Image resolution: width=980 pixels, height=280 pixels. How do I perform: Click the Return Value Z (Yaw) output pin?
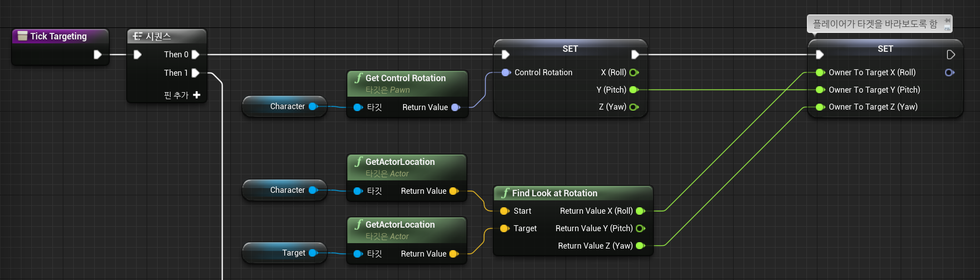641,246
